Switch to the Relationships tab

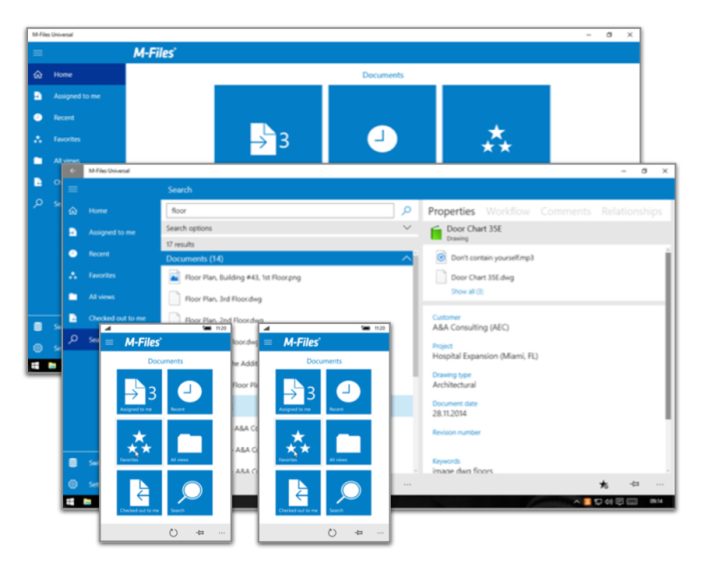(x=631, y=211)
